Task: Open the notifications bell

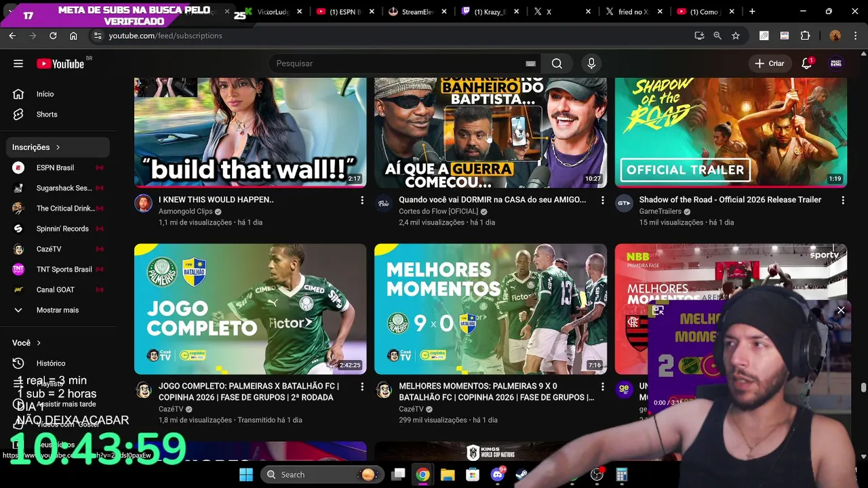Action: click(807, 64)
